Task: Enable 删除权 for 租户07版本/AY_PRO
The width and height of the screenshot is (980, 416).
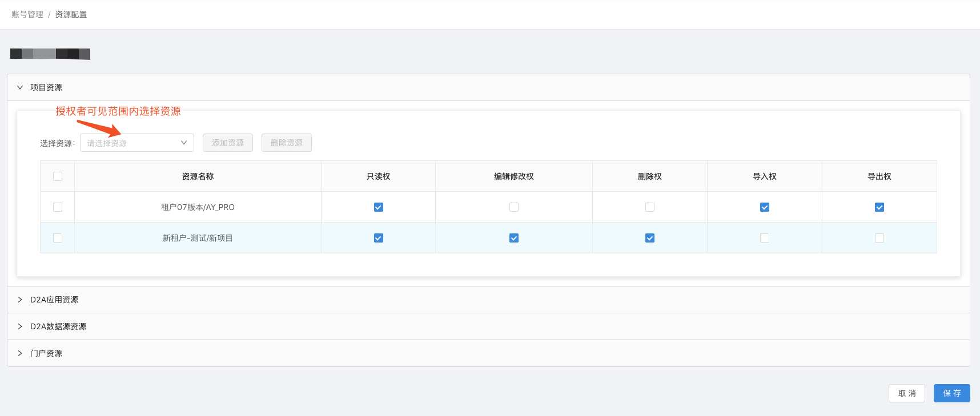Action: click(650, 207)
